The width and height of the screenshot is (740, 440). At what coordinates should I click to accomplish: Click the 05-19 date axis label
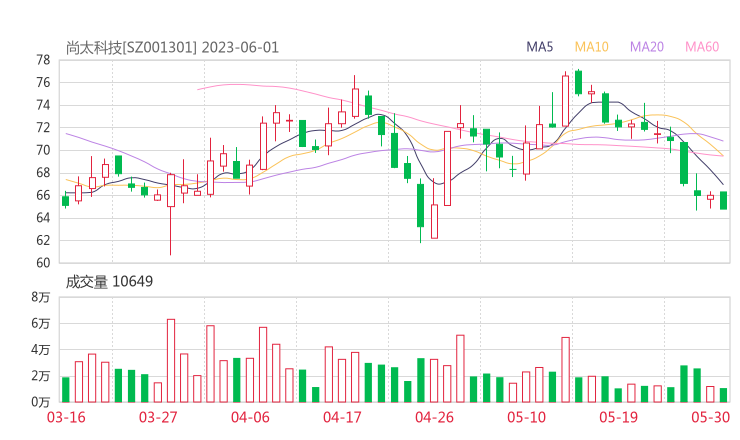(x=618, y=417)
